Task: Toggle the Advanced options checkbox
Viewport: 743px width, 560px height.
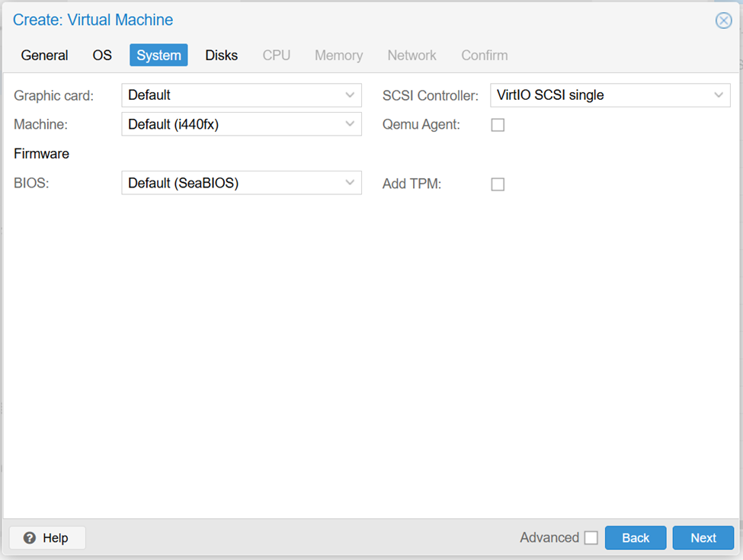Action: point(591,538)
